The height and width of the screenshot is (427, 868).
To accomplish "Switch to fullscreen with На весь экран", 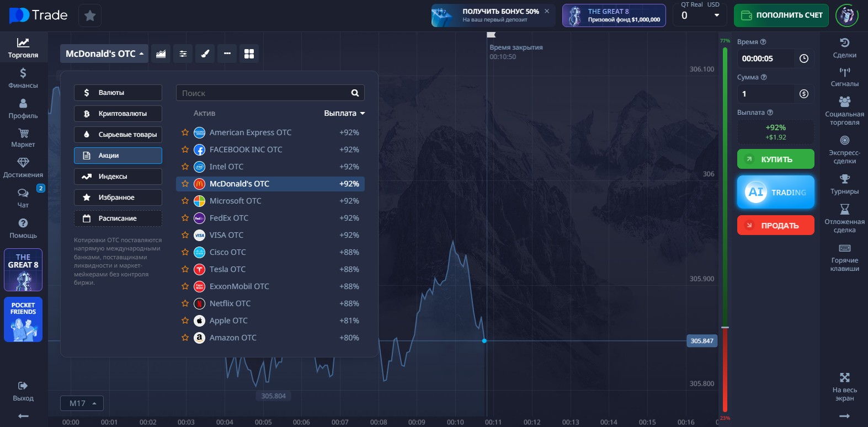I will (844, 387).
